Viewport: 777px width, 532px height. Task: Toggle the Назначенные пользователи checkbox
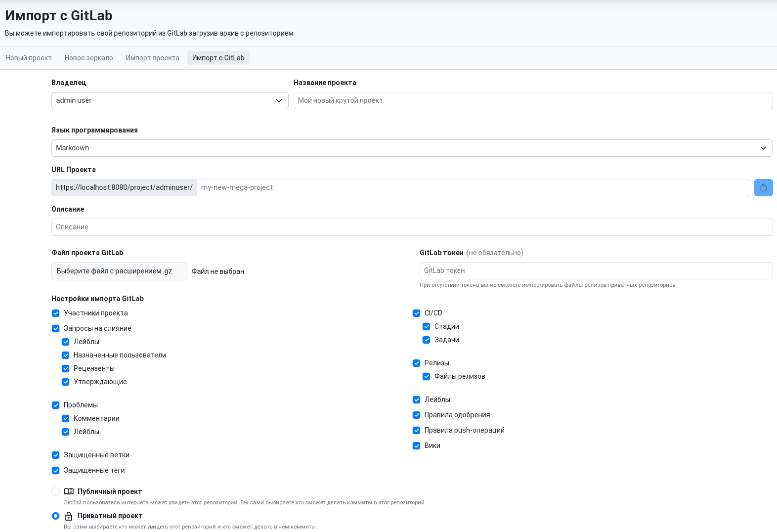[x=66, y=355]
